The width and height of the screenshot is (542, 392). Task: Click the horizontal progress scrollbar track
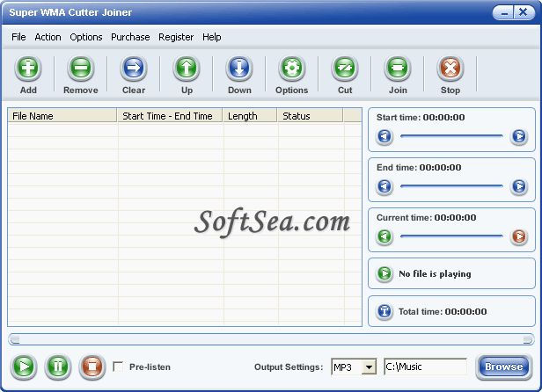pos(271,339)
